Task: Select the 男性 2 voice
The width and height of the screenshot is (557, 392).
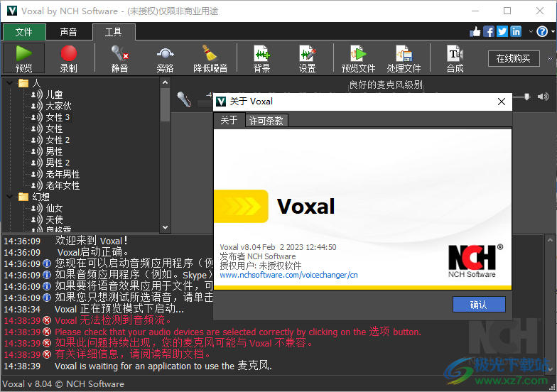Action: click(x=57, y=163)
